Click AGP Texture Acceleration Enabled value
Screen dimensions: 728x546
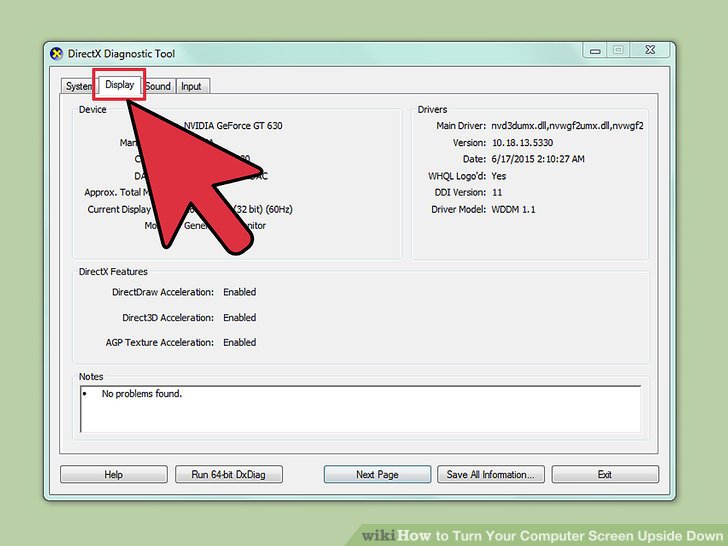(x=240, y=342)
